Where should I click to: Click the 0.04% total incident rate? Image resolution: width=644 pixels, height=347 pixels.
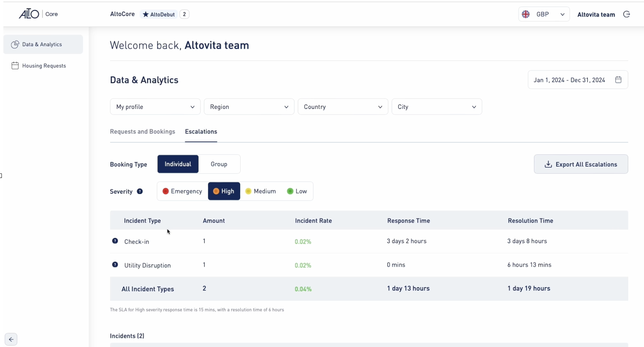click(303, 289)
